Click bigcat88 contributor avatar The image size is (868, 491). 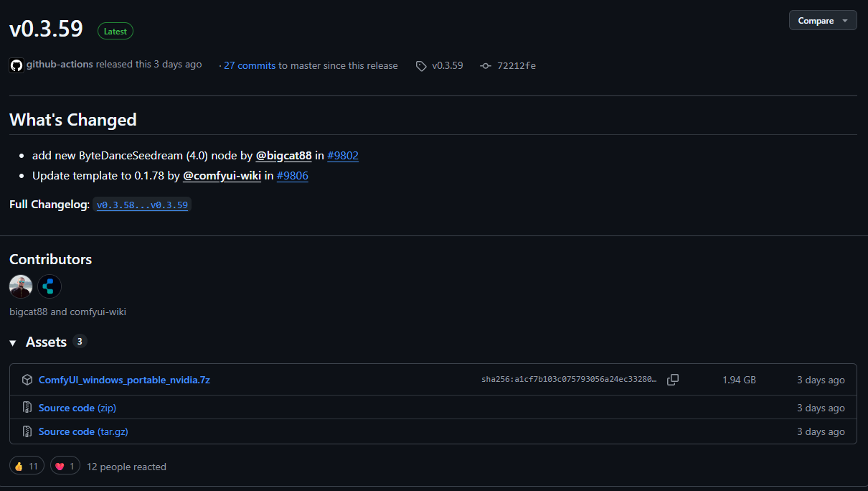pyautogui.click(x=21, y=286)
